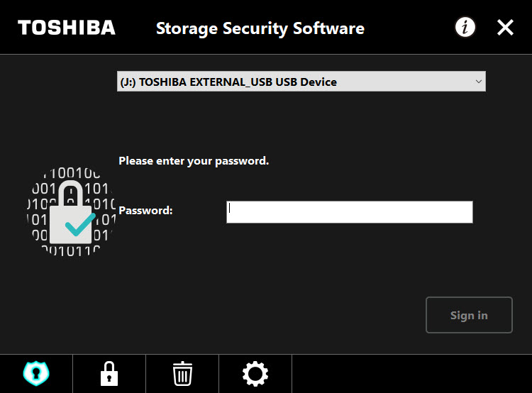Expand the device dropdown chevron arrow

click(x=478, y=82)
